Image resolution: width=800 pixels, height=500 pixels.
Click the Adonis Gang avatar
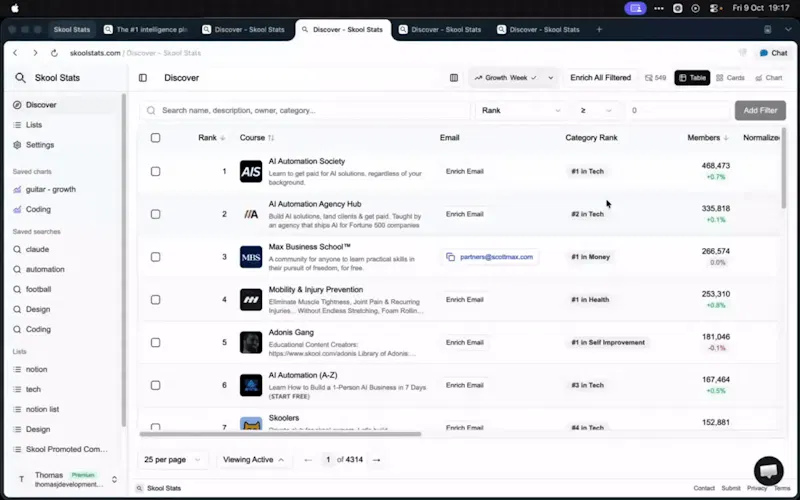pyautogui.click(x=251, y=342)
